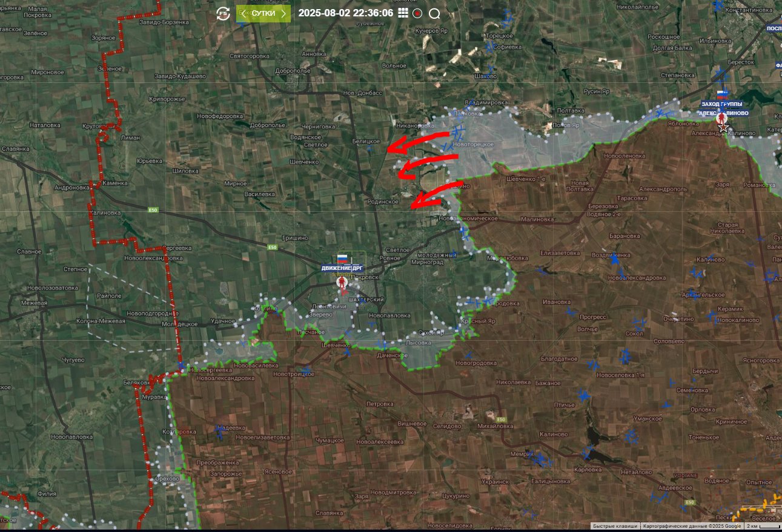Viewport: 782px width, 532px height.
Task: Click the ДВИЖЕНИЕ ДРГ event label
Action: [342, 268]
